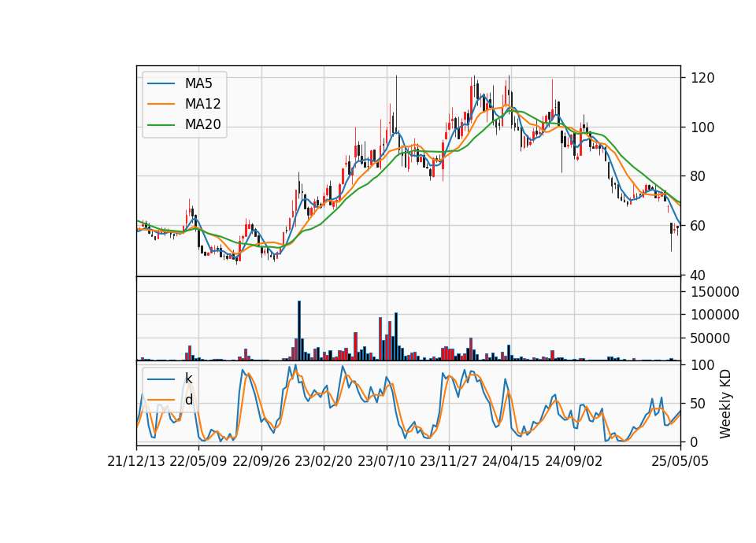Click the MA20 legend label
The width and height of the screenshot is (756, 543).
202,125
